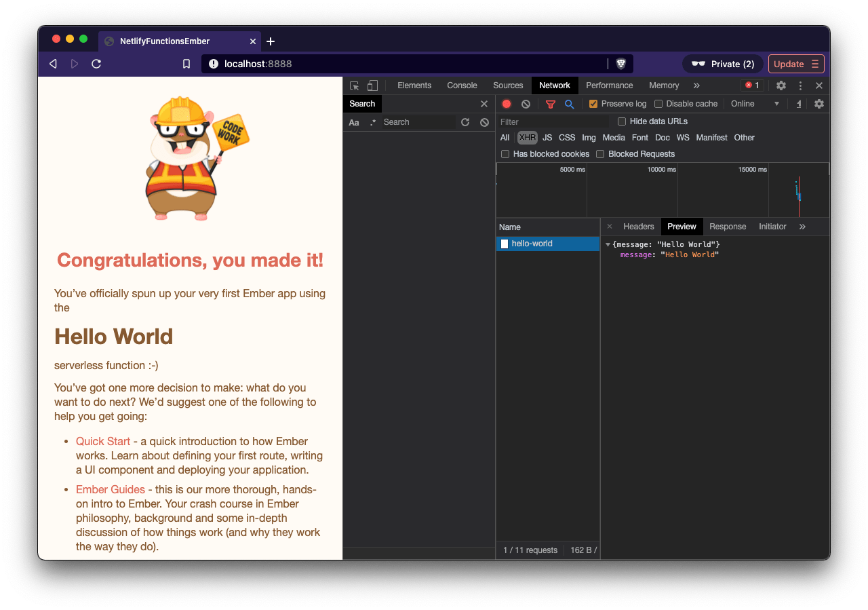Open the DevTools three-dot menu

click(x=800, y=85)
